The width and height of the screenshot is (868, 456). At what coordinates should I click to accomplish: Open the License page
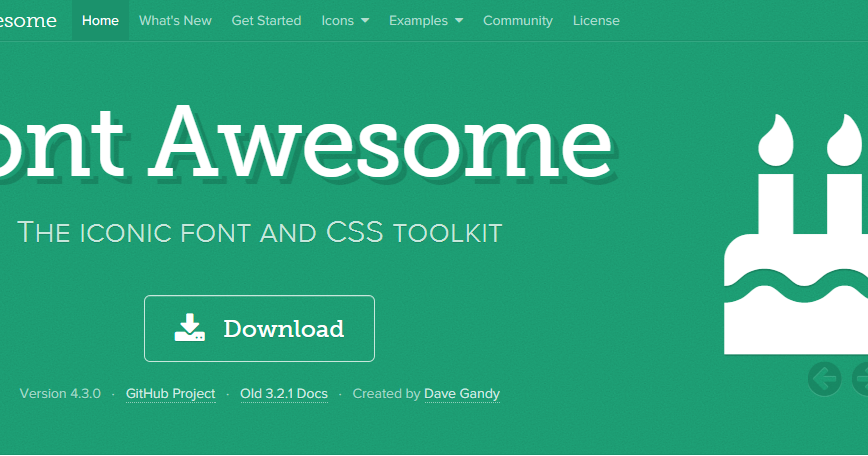596,20
